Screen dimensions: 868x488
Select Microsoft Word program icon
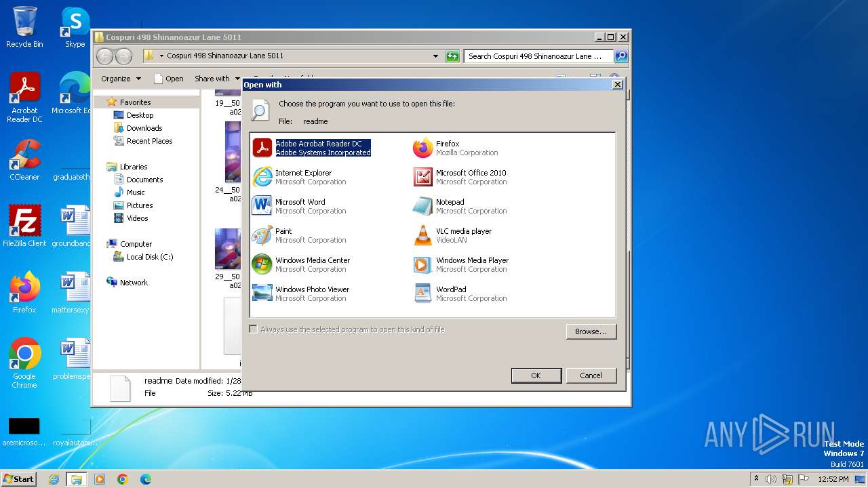pos(262,206)
